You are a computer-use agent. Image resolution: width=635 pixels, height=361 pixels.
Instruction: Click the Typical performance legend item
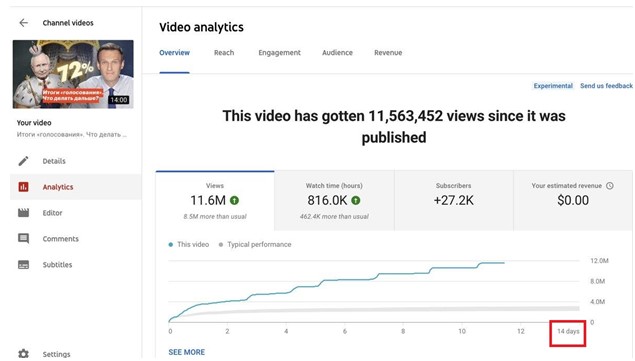(x=255, y=244)
